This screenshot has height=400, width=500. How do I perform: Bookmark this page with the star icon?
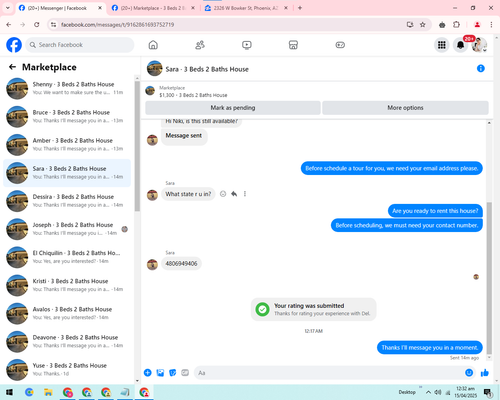423,25
